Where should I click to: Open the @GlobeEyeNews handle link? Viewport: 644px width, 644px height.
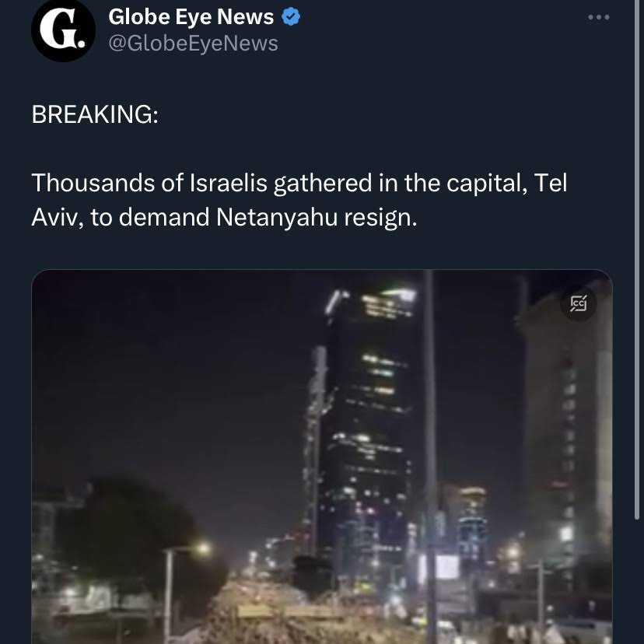coord(193,44)
